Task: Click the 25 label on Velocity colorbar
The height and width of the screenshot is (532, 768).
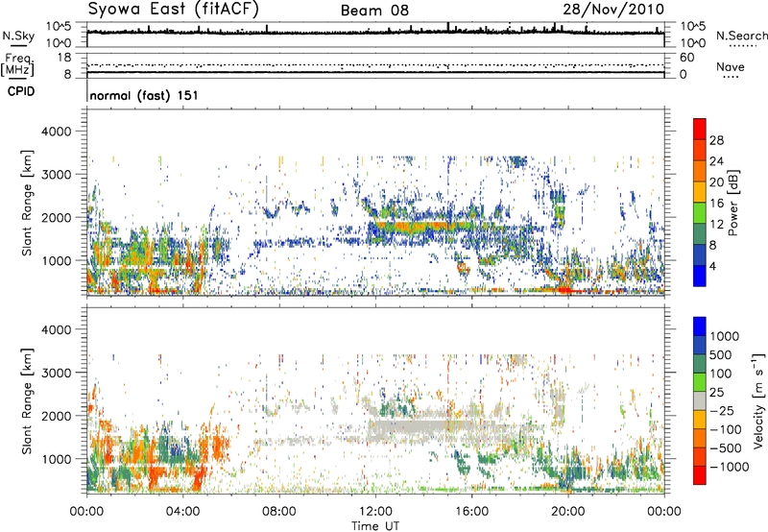Action: tap(717, 393)
